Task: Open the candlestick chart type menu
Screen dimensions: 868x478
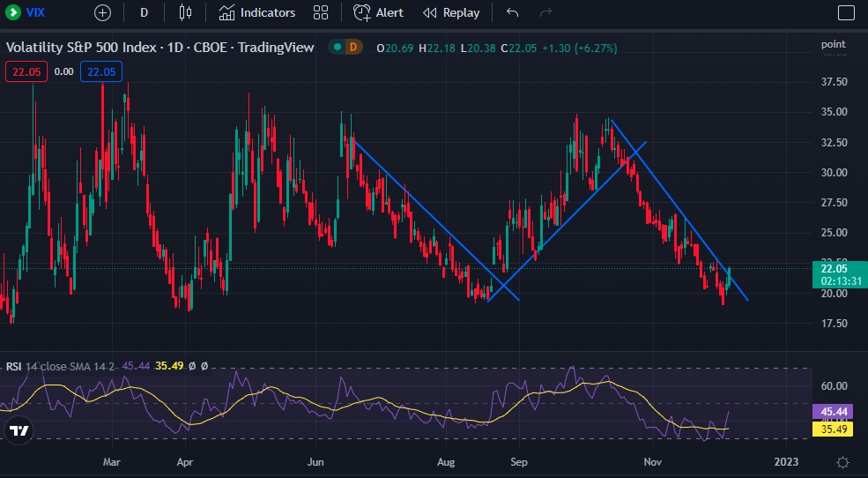Action: [185, 12]
